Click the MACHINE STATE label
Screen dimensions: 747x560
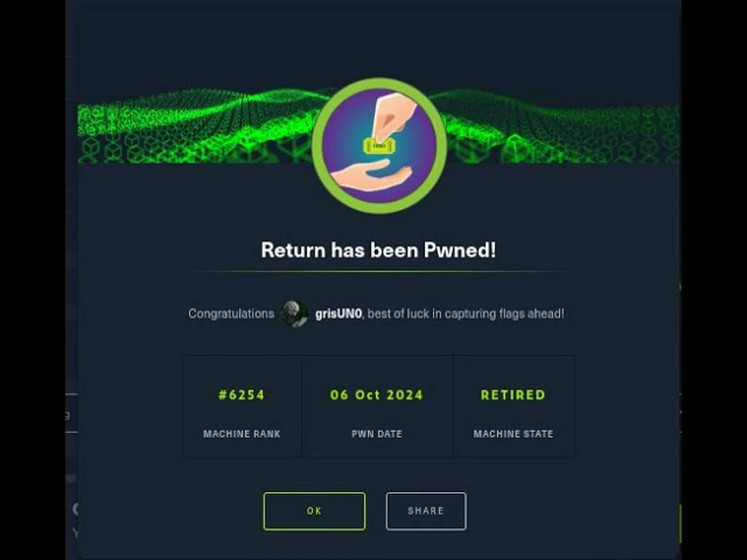tap(513, 434)
